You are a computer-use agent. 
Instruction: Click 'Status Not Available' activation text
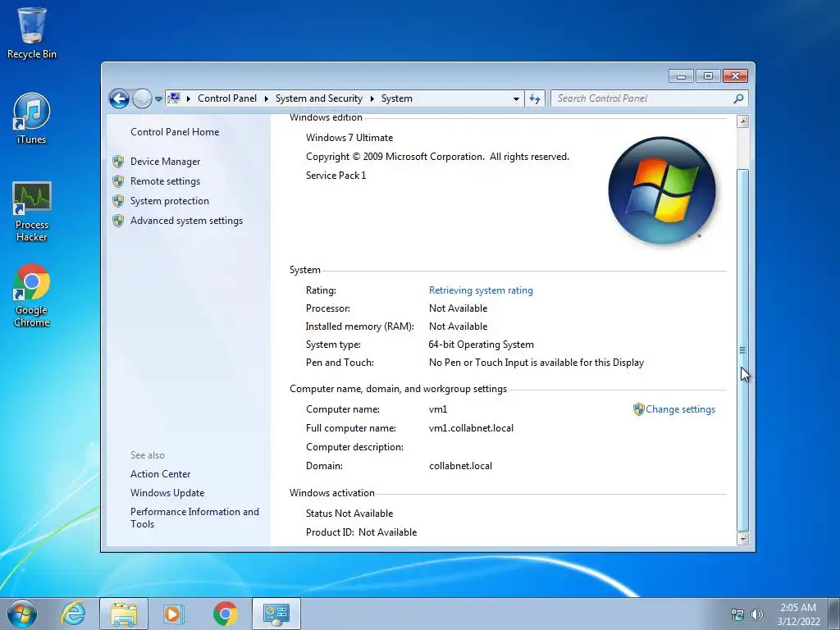pyautogui.click(x=349, y=514)
